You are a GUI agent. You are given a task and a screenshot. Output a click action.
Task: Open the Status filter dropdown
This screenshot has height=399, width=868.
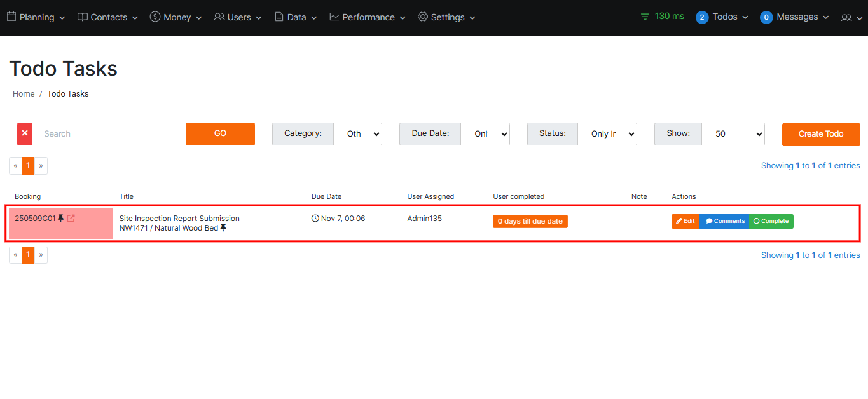click(x=607, y=134)
